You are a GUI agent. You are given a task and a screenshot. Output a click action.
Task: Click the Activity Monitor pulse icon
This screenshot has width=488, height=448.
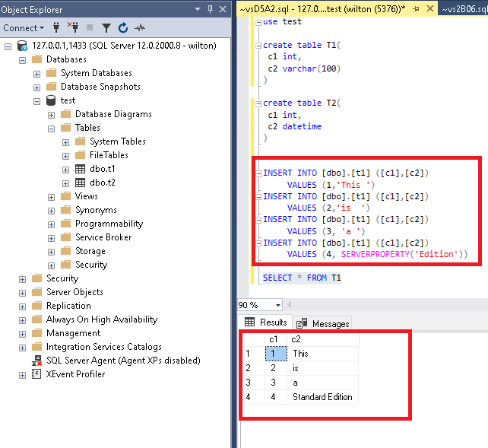[x=140, y=27]
